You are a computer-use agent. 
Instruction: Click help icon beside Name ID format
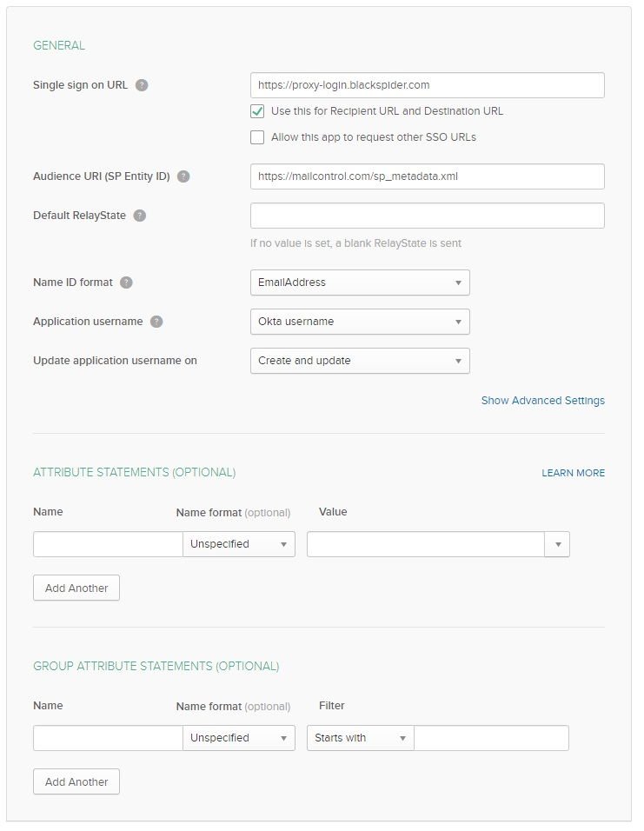pos(127,283)
